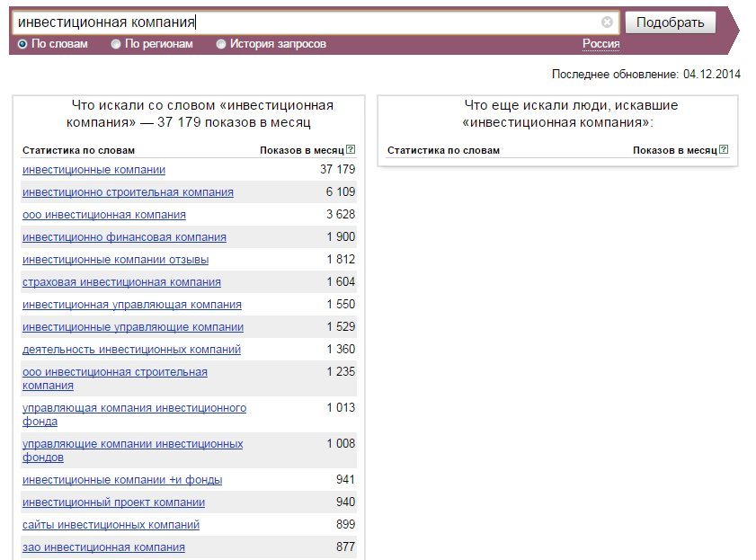
Task: Open link инвестиционно финансовая компания
Action: point(124,237)
